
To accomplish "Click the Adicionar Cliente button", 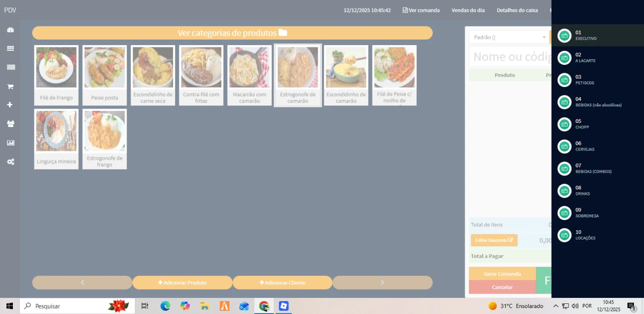I will [282, 283].
